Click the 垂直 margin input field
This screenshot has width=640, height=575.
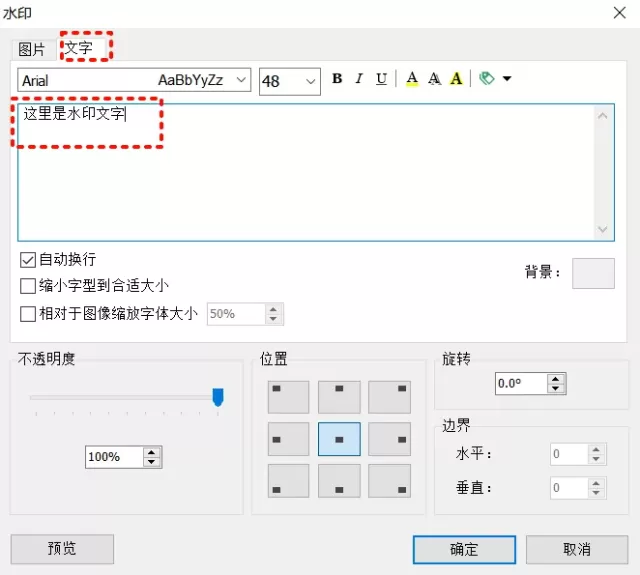pyautogui.click(x=569, y=488)
